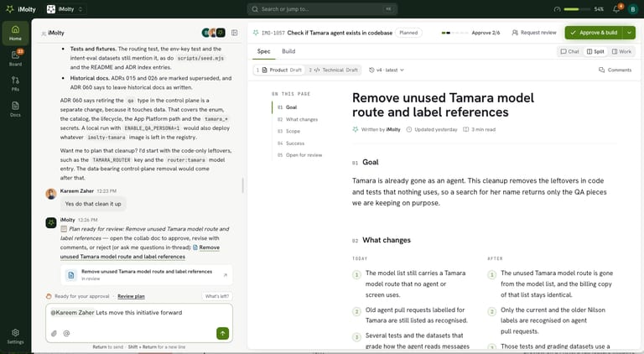Select the Product Draft tab

point(279,70)
